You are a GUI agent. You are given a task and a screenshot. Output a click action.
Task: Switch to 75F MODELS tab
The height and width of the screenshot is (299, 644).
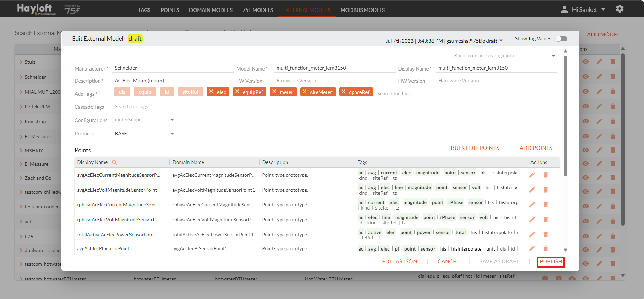point(258,10)
